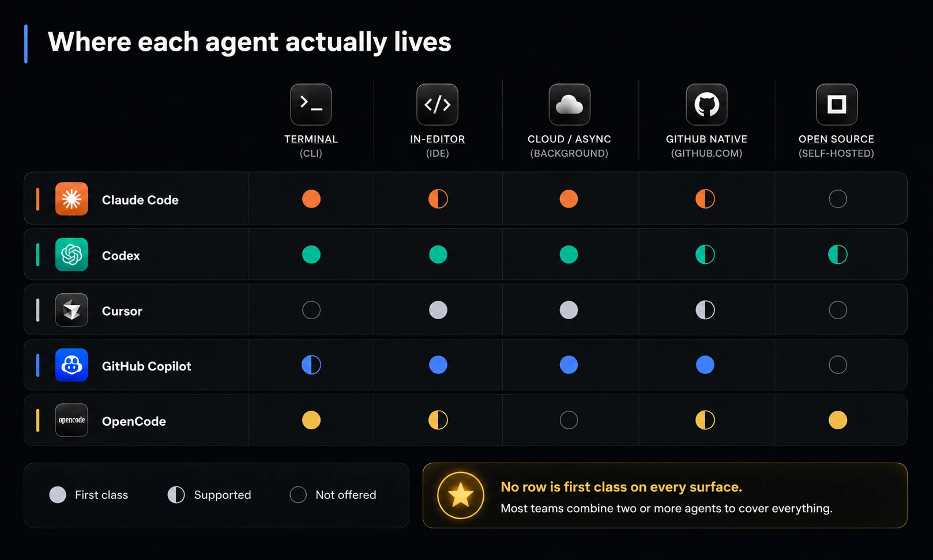The height and width of the screenshot is (560, 933).
Task: Click Cursor's Open Source empty circle
Action: [838, 310]
